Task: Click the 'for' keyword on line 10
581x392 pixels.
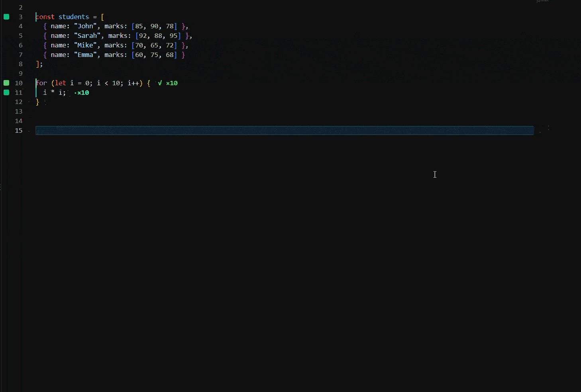Action: 41,83
